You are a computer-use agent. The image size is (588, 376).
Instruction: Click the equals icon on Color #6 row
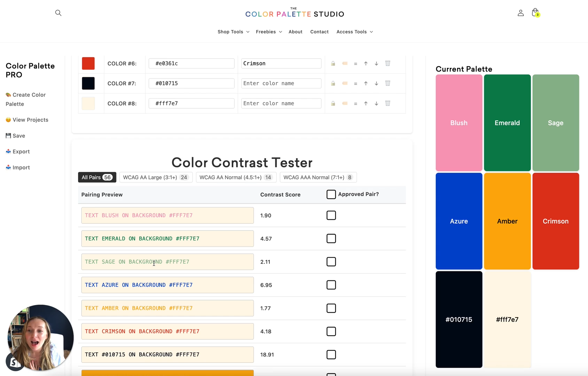(355, 64)
